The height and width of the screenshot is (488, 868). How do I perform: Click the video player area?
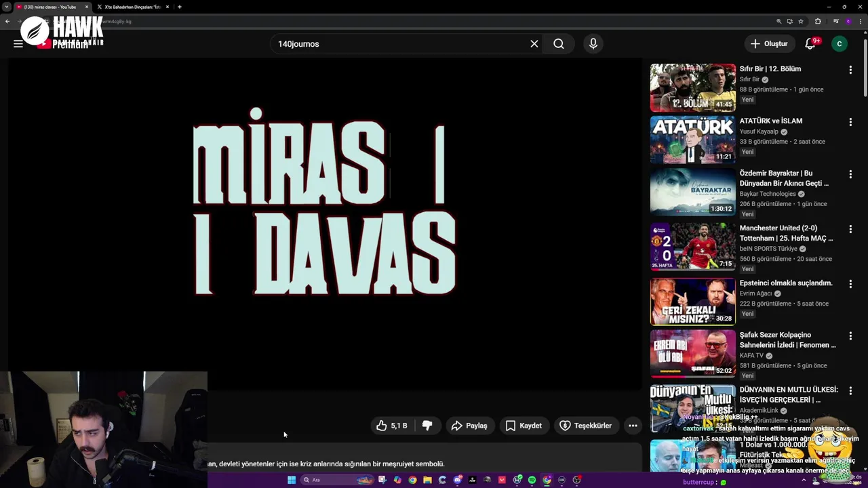324,224
